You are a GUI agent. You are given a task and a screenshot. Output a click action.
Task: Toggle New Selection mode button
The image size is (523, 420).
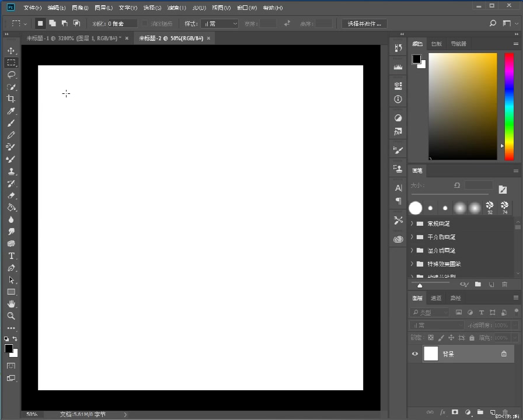coord(40,23)
